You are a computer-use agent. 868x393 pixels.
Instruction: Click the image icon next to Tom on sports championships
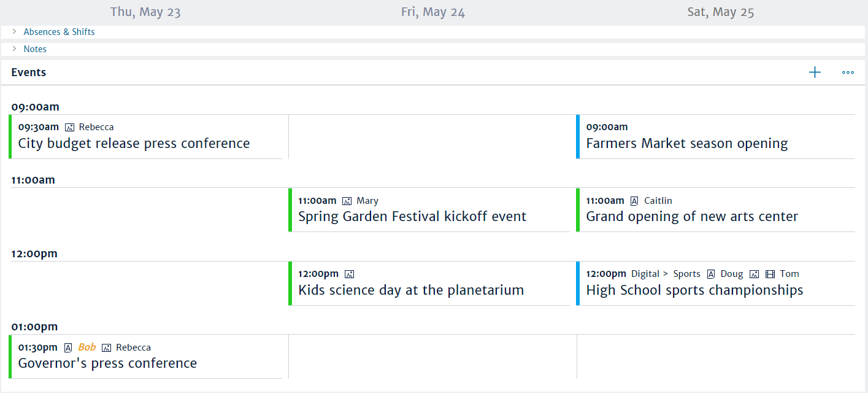tap(753, 273)
